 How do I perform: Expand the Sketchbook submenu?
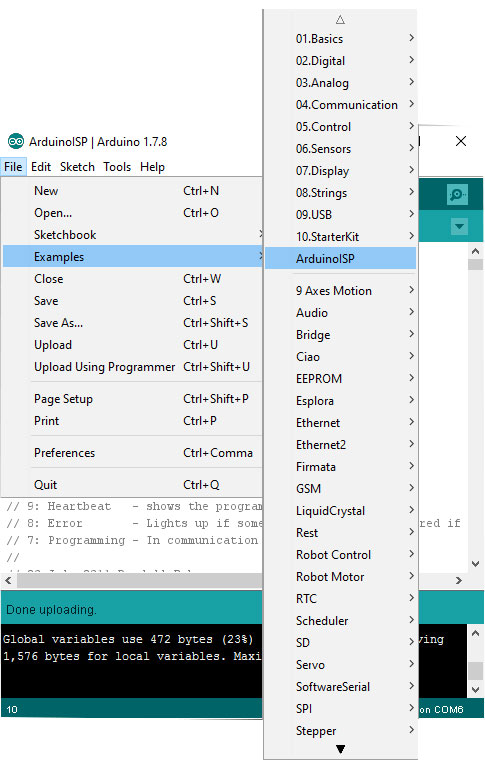tap(133, 235)
